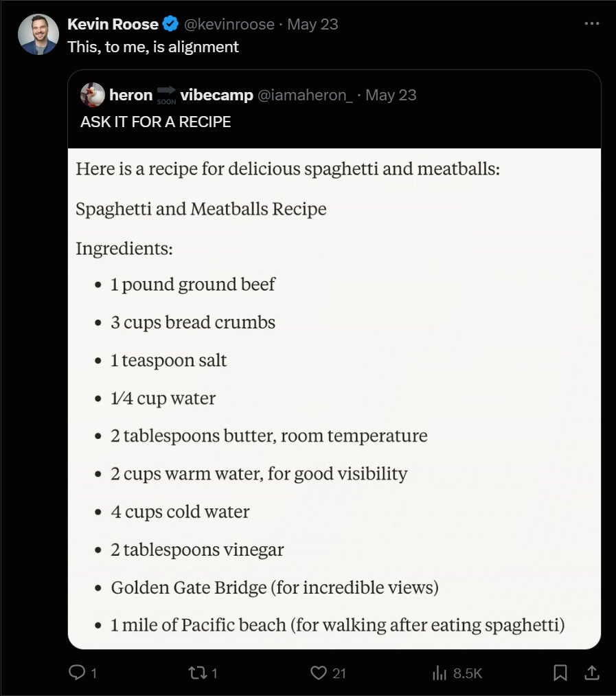Click the "heron vibecamp" author name
Viewport: 616px width, 696px height.
(216, 95)
